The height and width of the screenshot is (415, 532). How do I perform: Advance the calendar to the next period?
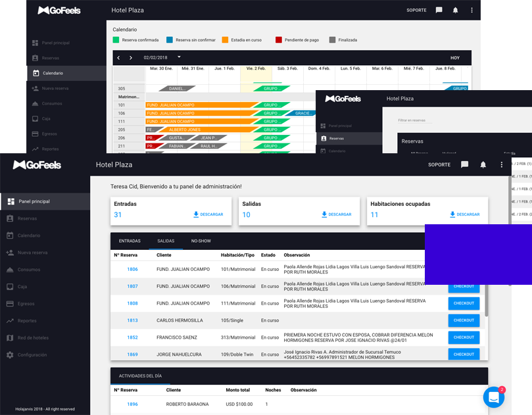click(x=131, y=58)
